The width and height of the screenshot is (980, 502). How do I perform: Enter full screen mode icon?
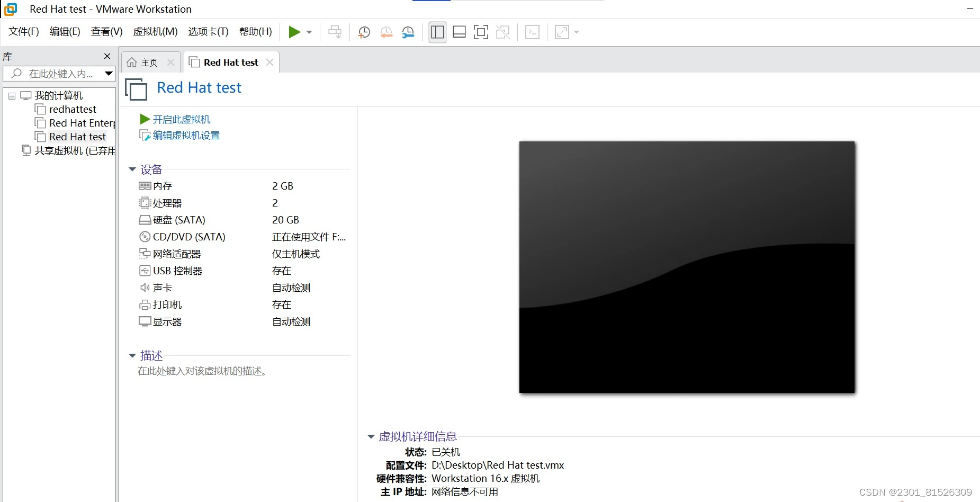coord(481,32)
